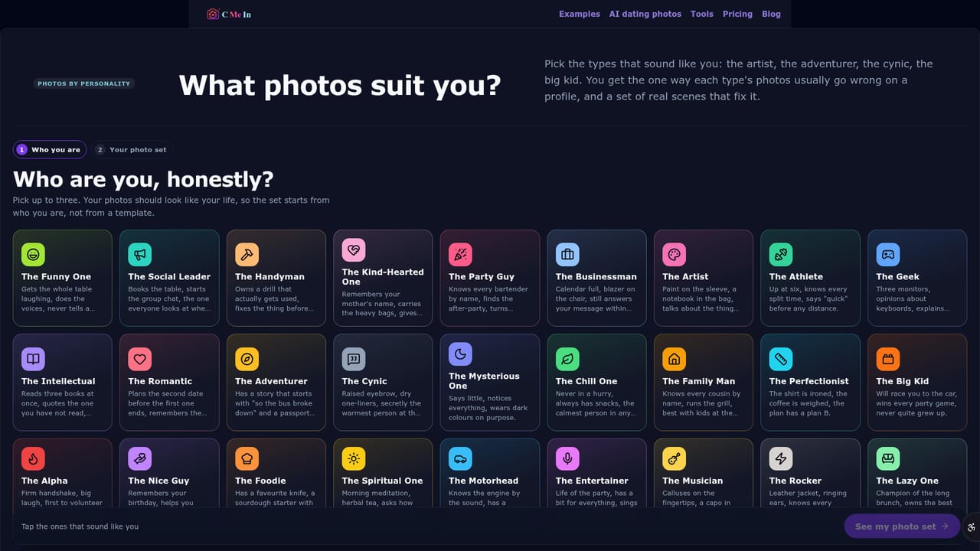The height and width of the screenshot is (551, 980).
Task: Click the 'Who are you, honestly?' heading
Action: tap(143, 179)
